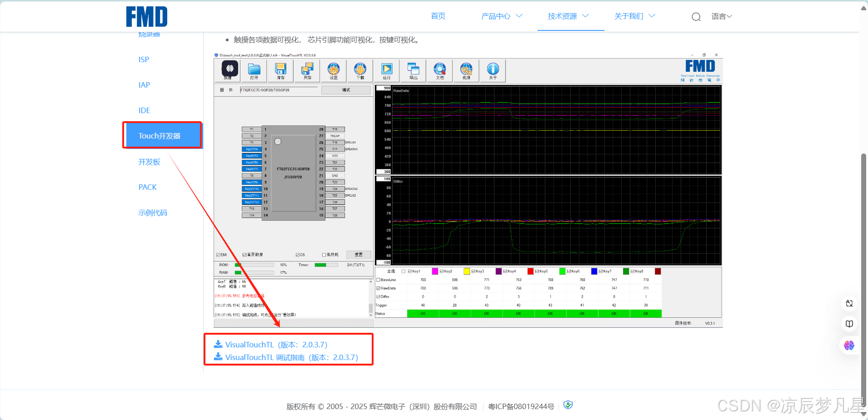Toggle the CS checkbox
The image size is (868, 420).
pos(298,255)
